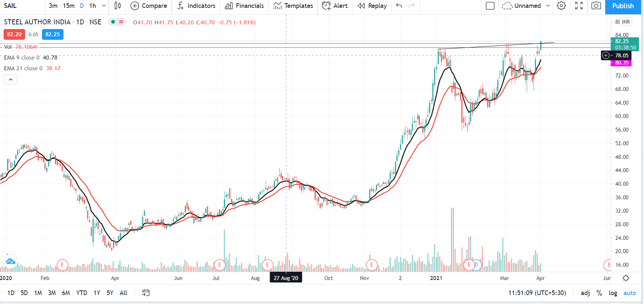Viewport: 644px width, 304px height.
Task: Open the candlestick chart style selector
Action: click(x=118, y=6)
